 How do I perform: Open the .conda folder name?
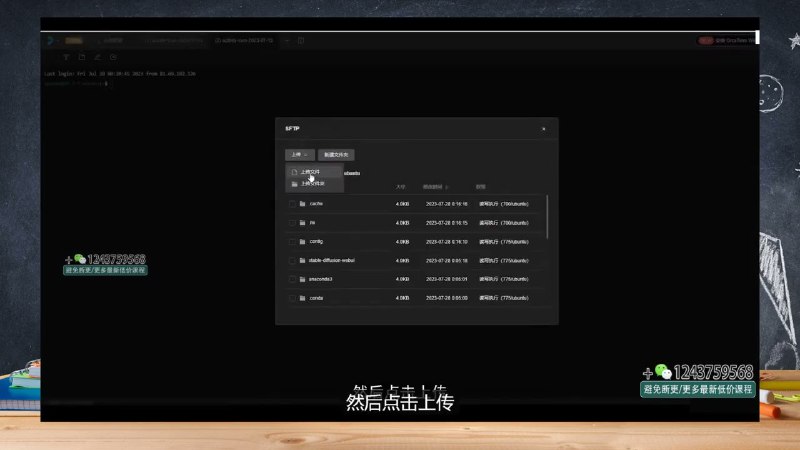pyautogui.click(x=316, y=298)
